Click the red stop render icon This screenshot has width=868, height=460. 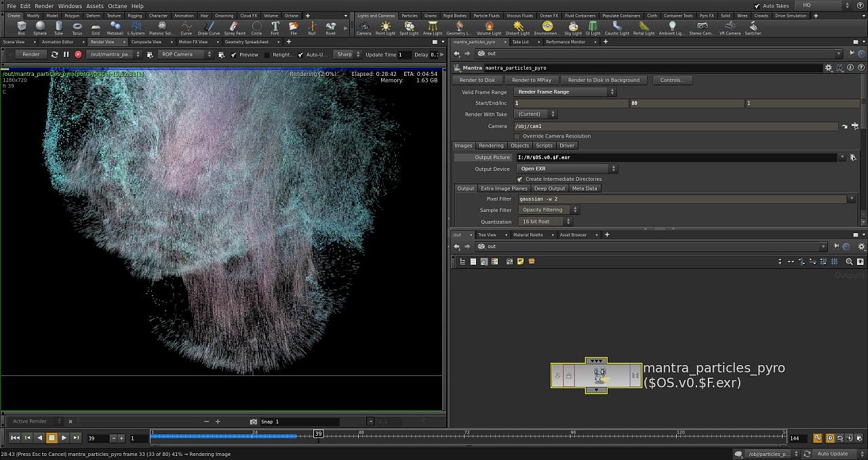pyautogui.click(x=78, y=54)
